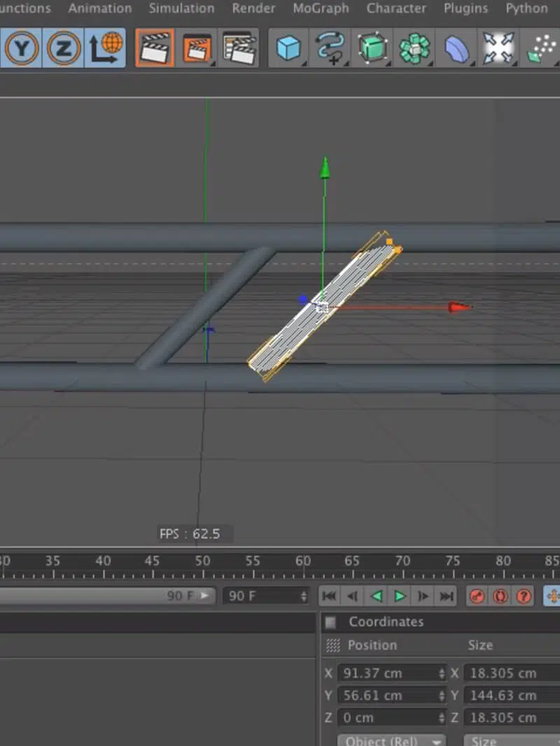The height and width of the screenshot is (746, 560).
Task: Click the red Record Active Objects button
Action: (x=477, y=596)
